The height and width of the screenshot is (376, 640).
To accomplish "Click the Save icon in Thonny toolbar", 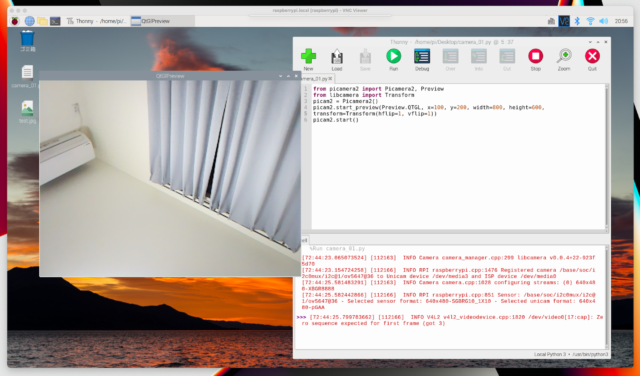I will pyautogui.click(x=365, y=60).
